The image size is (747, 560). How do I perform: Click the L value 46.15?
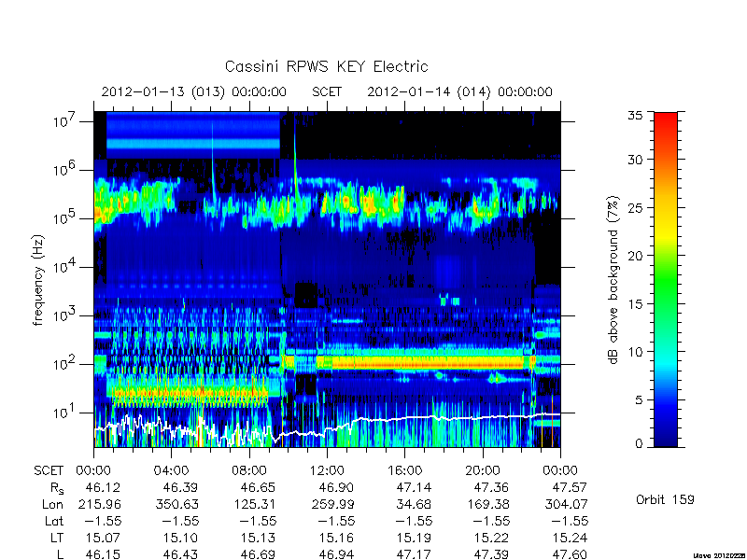(103, 554)
